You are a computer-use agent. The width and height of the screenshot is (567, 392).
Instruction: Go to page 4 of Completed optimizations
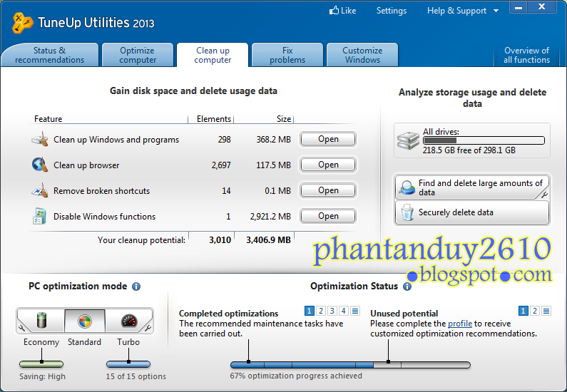pos(344,311)
